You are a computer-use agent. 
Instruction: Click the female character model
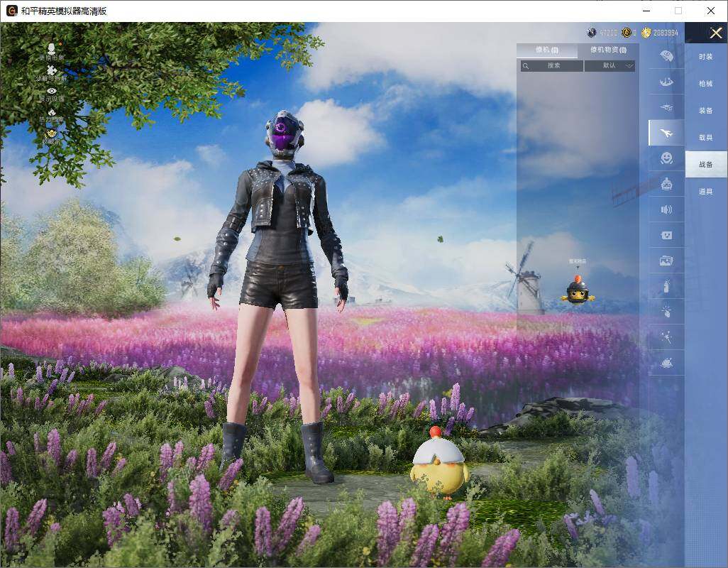pos(279,296)
